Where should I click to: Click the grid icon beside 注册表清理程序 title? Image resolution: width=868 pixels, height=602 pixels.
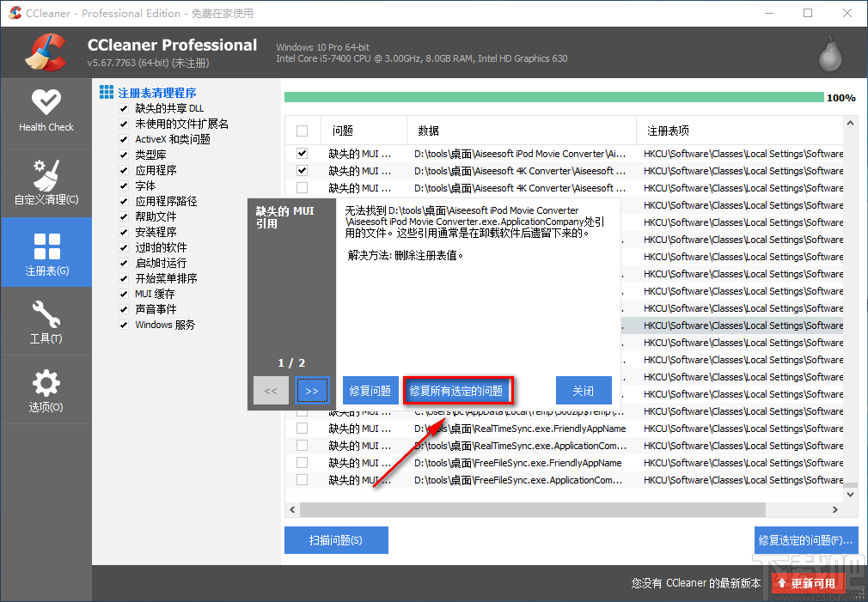pos(106,92)
